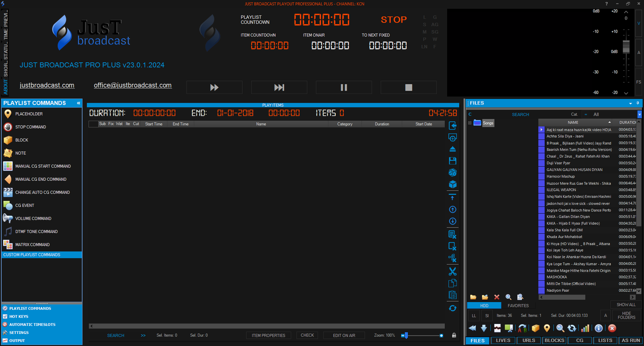This screenshot has width=644, height=346.
Task: Click the red X delete icon above HDD tab
Action: pos(497,297)
